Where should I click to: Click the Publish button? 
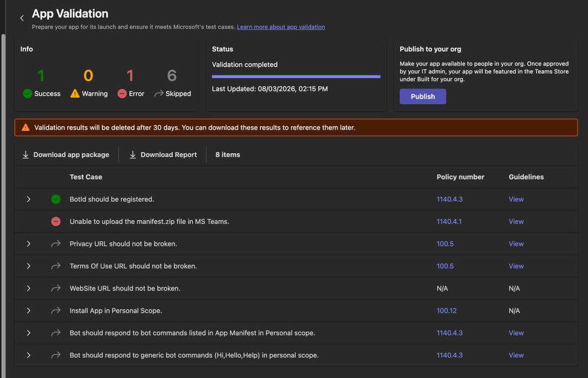pos(422,97)
